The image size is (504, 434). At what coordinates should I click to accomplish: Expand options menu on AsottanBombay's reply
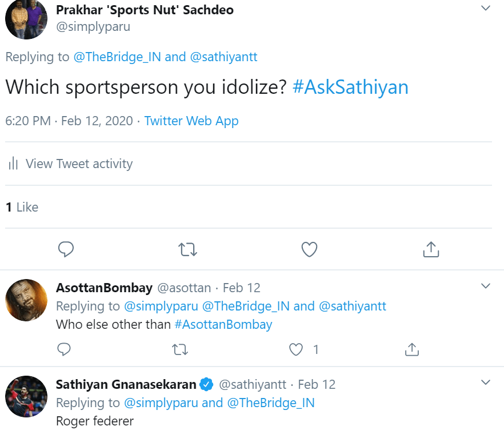click(x=486, y=286)
